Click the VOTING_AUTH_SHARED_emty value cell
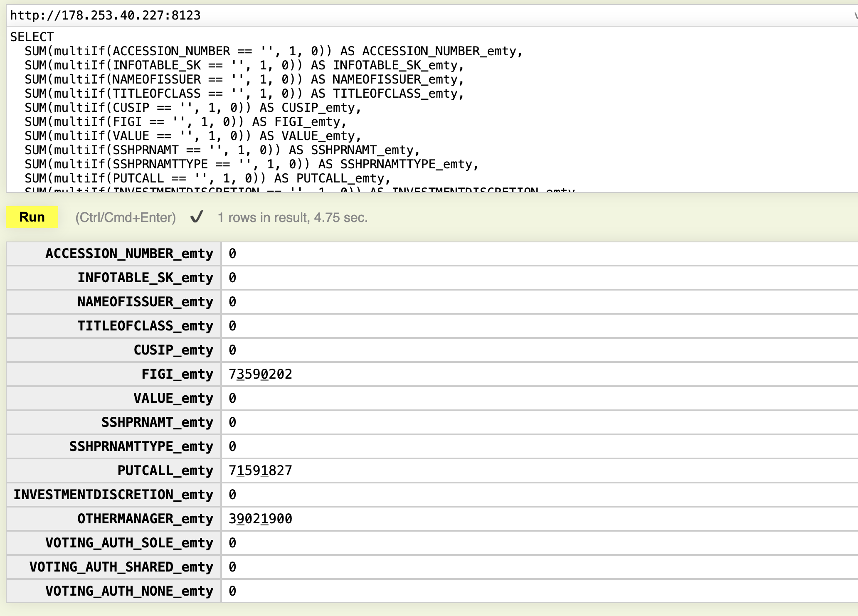 click(232, 567)
